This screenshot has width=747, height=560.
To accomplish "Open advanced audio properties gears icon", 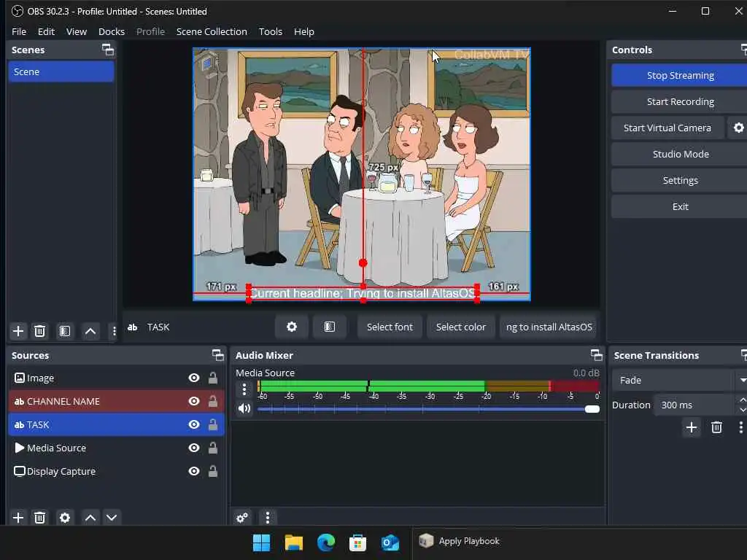I will coord(242,518).
